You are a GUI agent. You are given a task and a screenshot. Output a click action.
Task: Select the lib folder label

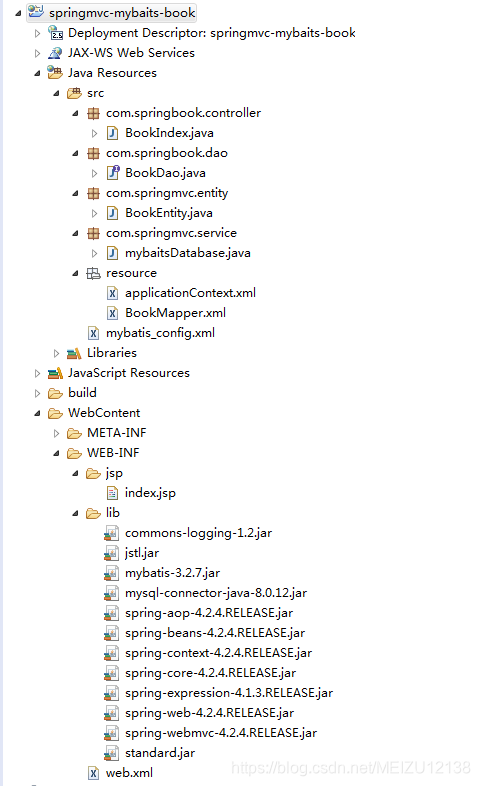113,513
